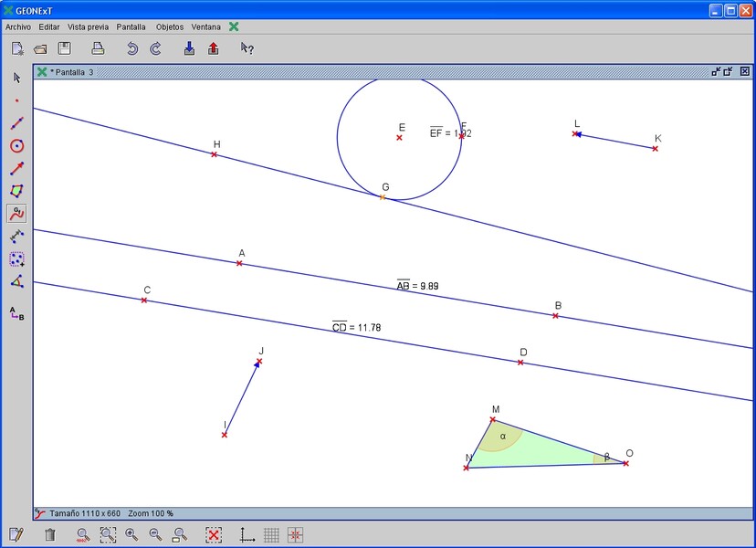This screenshot has width=756, height=548.
Task: Click the save floppy disk button
Action: click(x=64, y=48)
